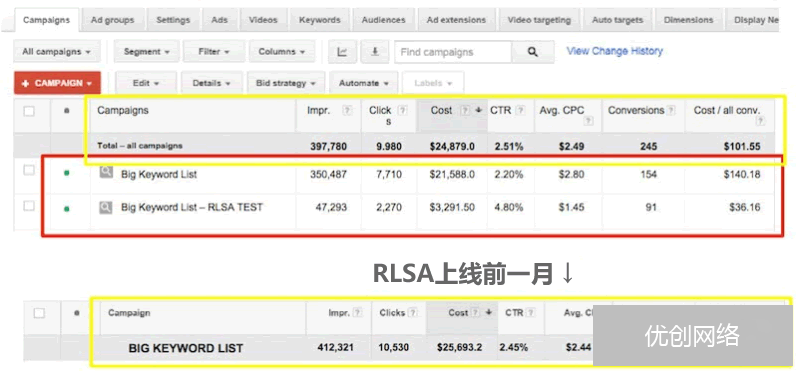Tick the select-all checkbox in top table header

click(x=29, y=111)
